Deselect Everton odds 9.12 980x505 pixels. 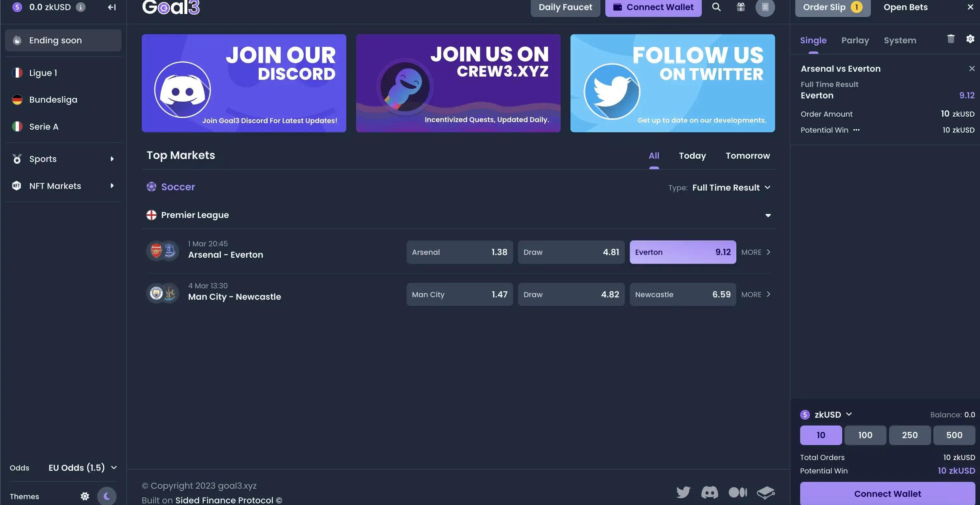(683, 252)
